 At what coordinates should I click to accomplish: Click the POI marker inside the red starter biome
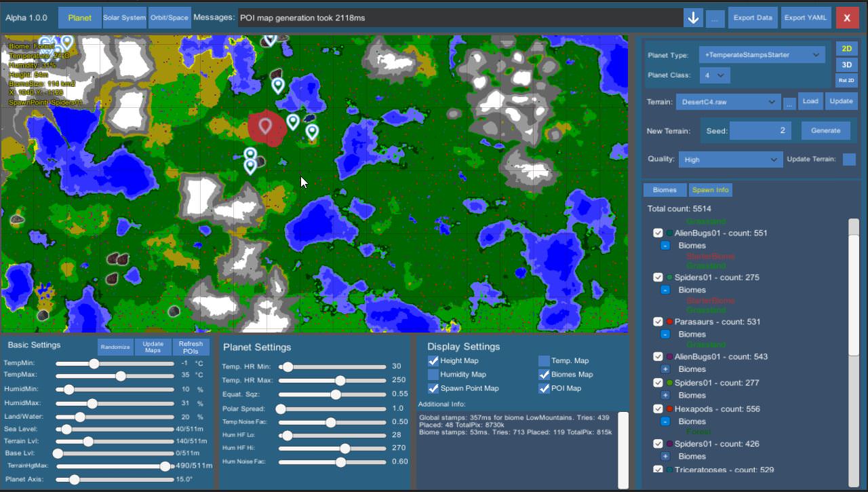[265, 126]
